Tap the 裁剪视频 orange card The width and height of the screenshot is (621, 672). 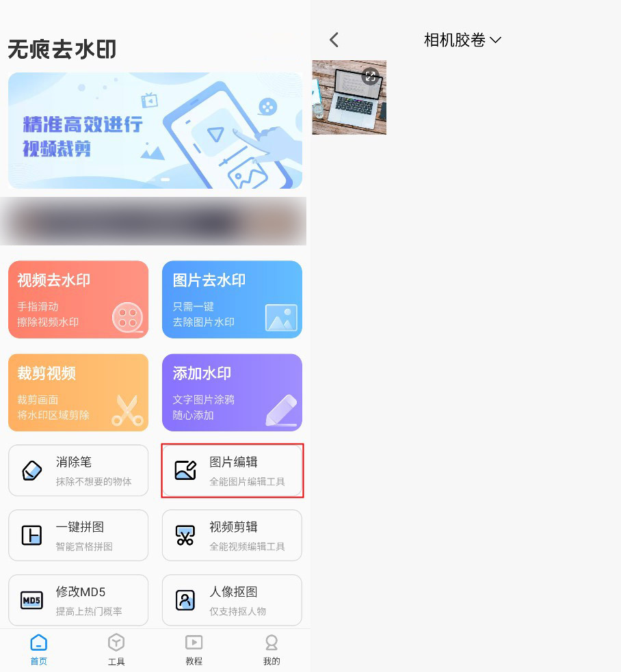pos(79,392)
